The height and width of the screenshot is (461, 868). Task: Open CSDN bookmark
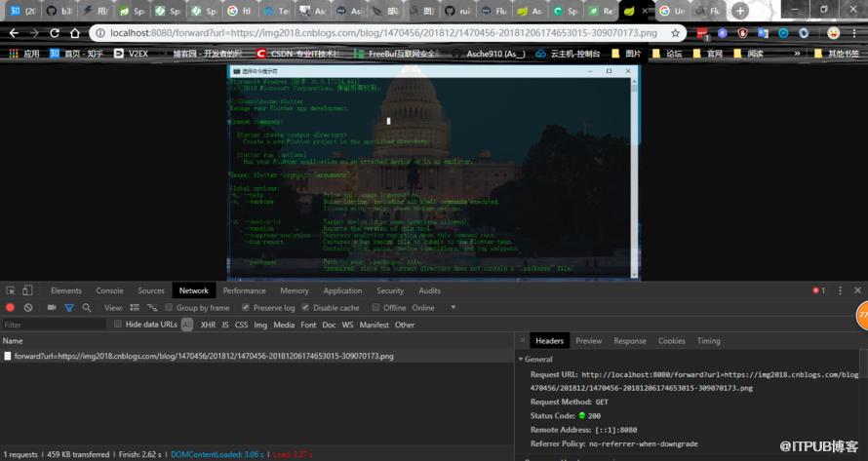[x=297, y=54]
